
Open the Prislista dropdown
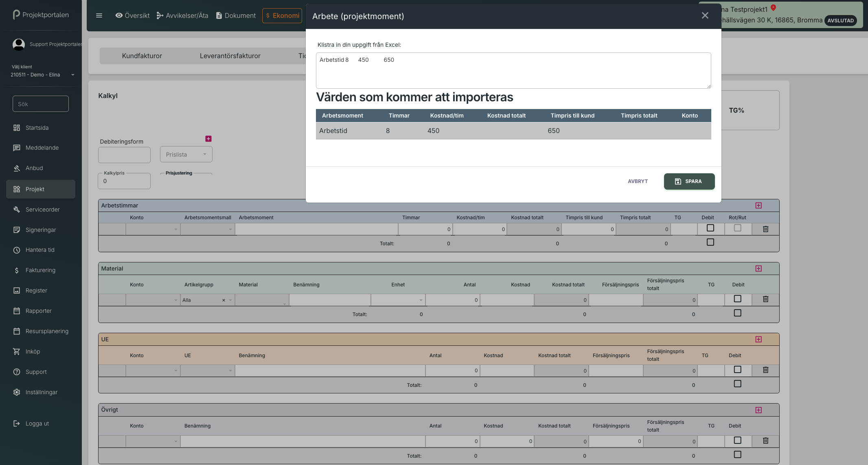tap(186, 155)
